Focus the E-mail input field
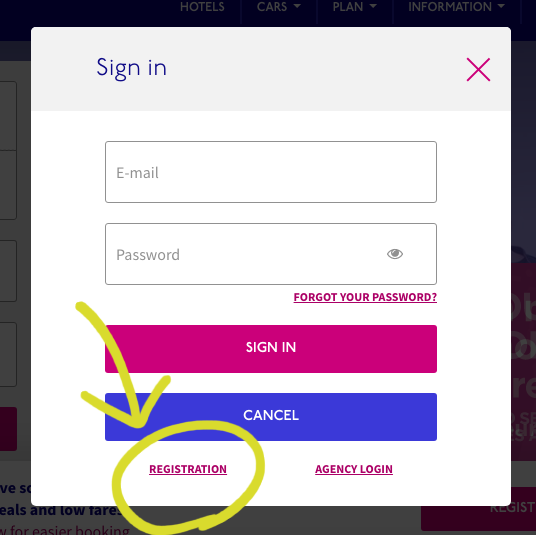This screenshot has width=536, height=535. [271, 172]
